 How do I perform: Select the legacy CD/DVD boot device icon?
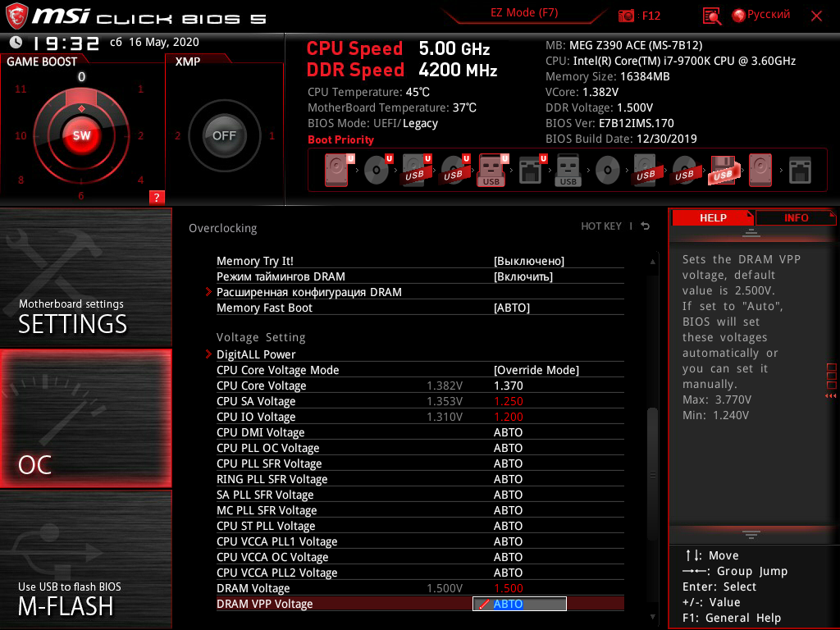pyautogui.click(x=608, y=171)
